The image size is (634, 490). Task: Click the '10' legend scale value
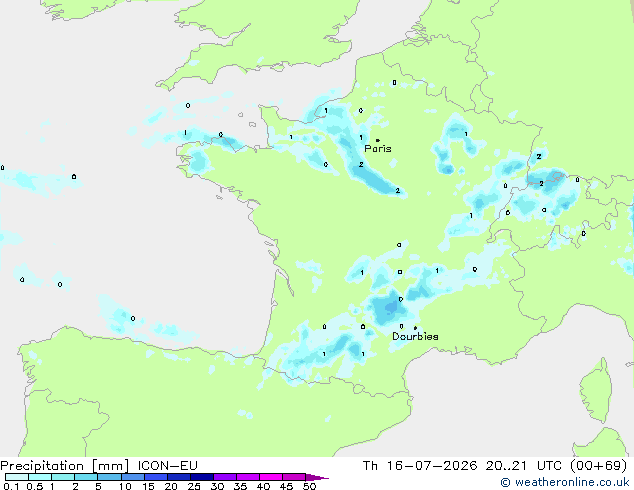tap(125, 486)
